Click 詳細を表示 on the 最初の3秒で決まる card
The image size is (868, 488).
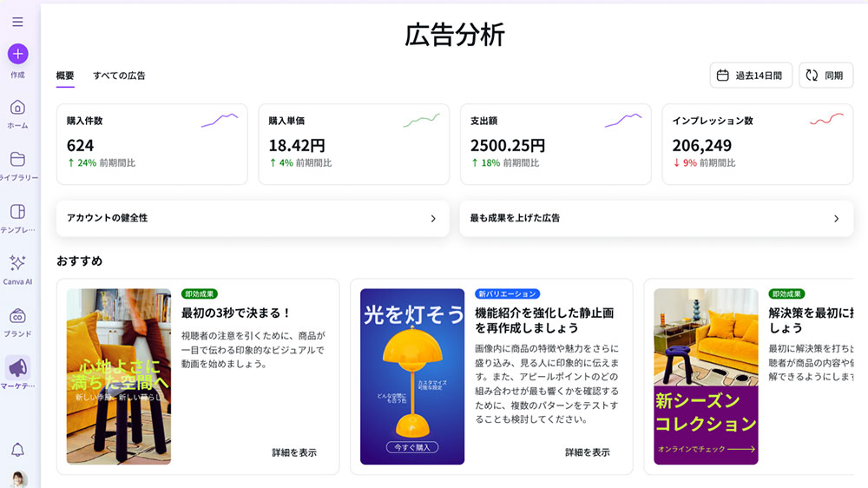click(294, 452)
